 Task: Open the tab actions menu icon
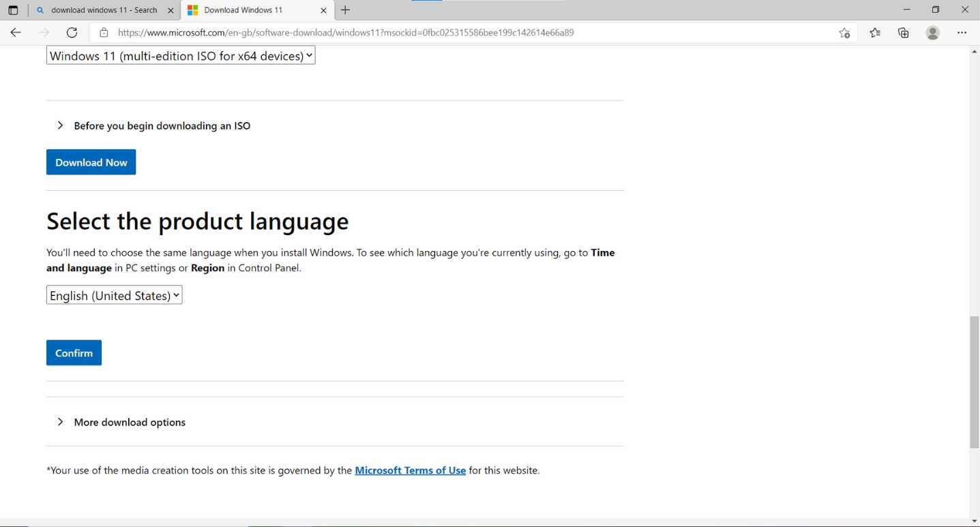point(13,10)
